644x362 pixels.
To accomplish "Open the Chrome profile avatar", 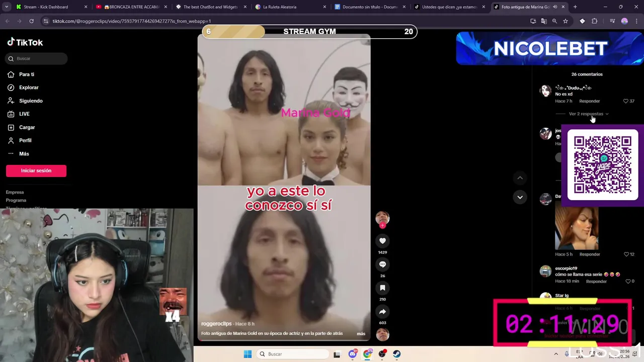I will point(624,21).
